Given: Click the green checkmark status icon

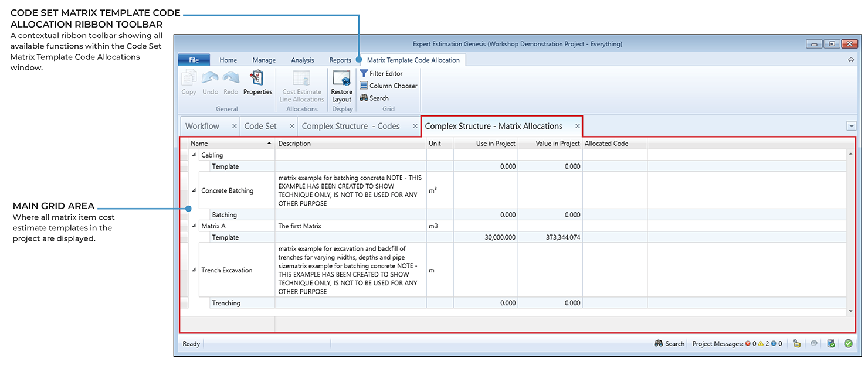Looking at the screenshot, I should 848,344.
